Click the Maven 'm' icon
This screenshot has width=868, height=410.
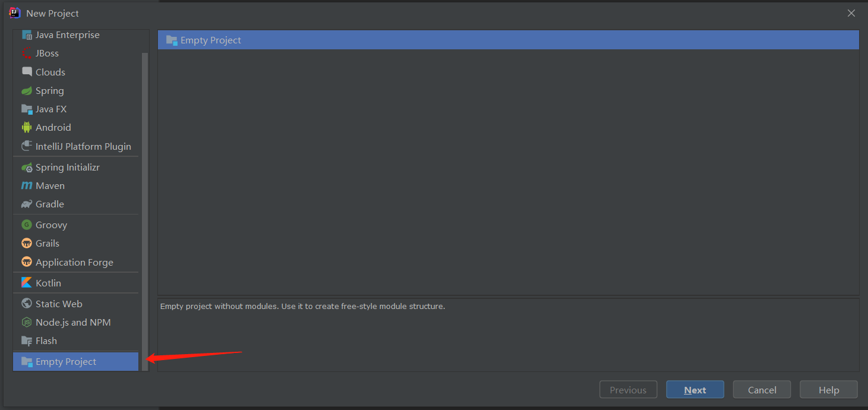(27, 186)
